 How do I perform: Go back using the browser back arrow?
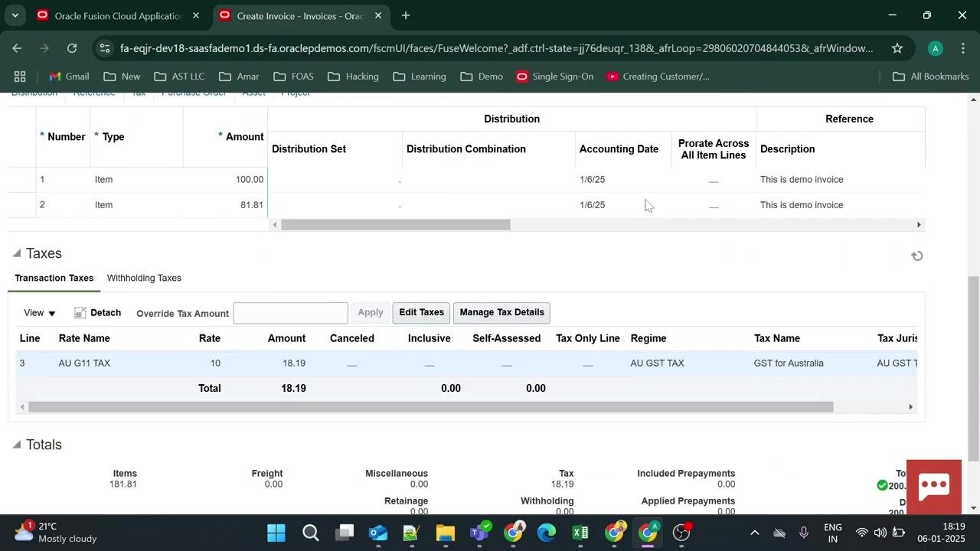tap(17, 48)
